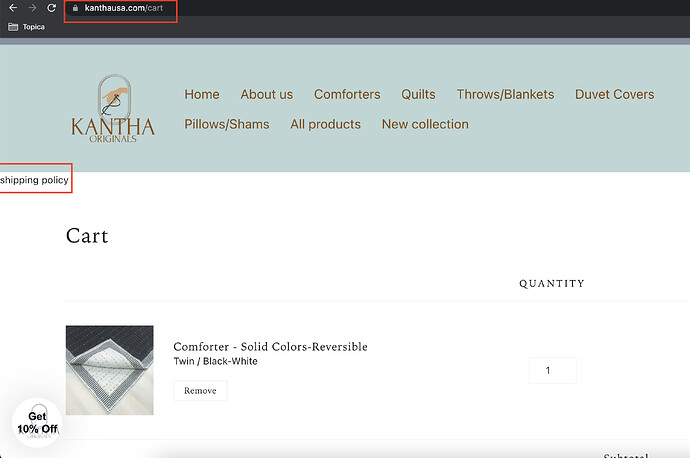This screenshot has height=458, width=690.
Task: Remove the comforter from cart
Action: [x=200, y=391]
